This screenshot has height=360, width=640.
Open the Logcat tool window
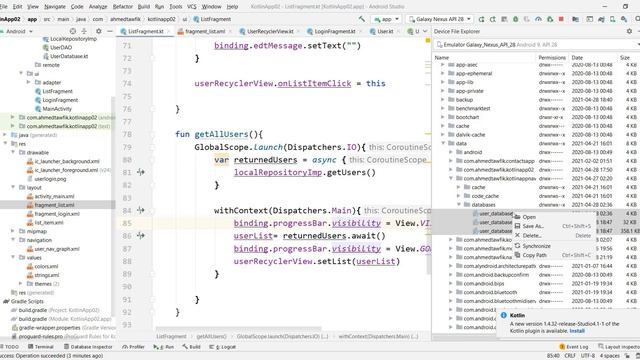pos(223,347)
